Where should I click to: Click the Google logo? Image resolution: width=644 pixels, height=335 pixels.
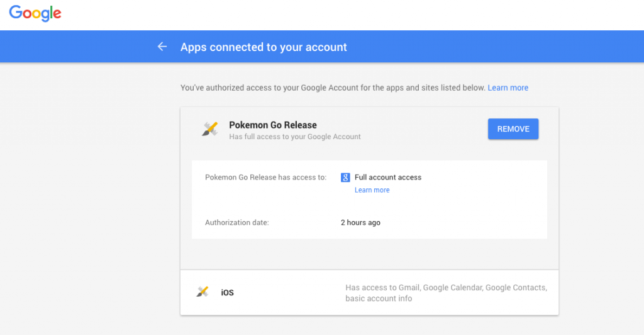click(35, 13)
